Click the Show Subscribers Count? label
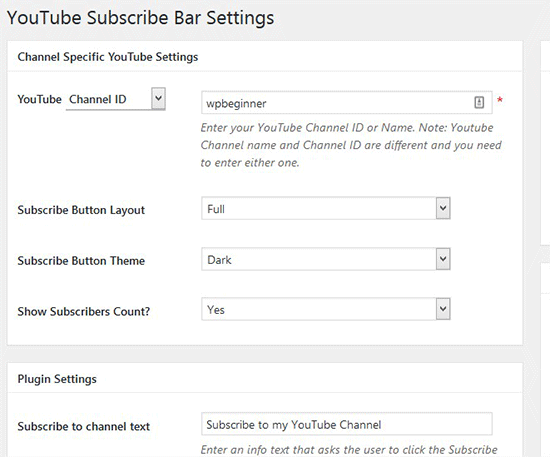This screenshot has height=457, width=550. [x=84, y=311]
